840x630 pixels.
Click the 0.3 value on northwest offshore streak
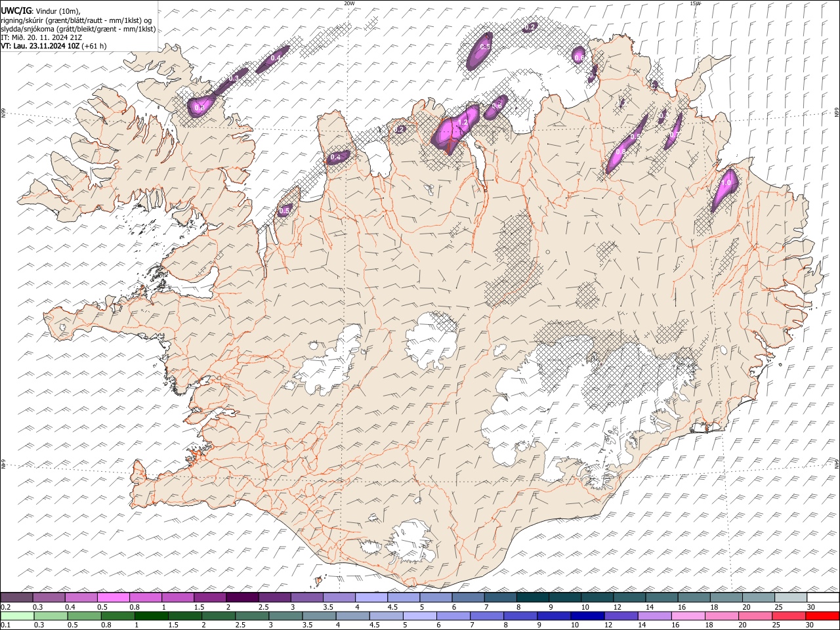tap(233, 78)
